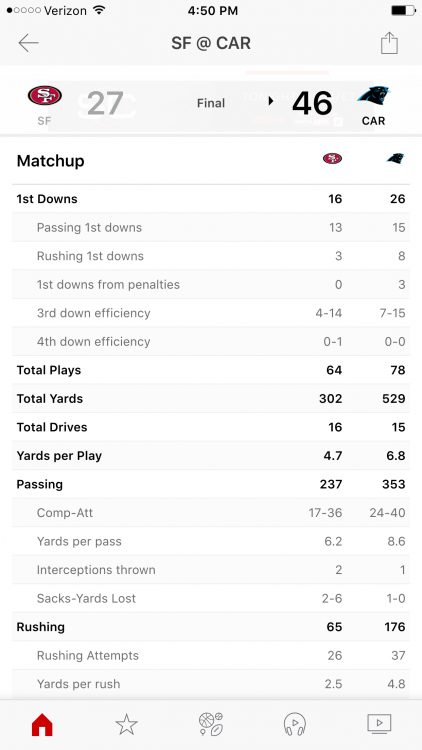
Task: Tap the 3rd down efficiency row
Action: click(x=211, y=313)
